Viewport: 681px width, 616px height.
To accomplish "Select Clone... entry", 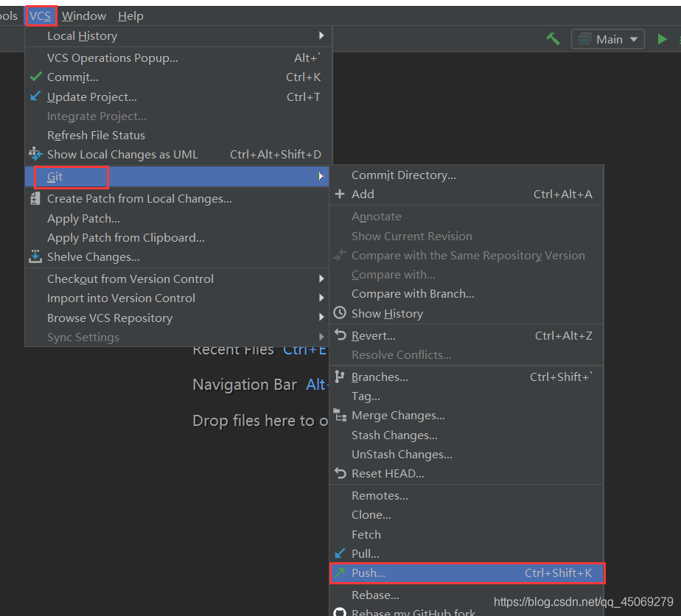I will [x=467, y=515].
